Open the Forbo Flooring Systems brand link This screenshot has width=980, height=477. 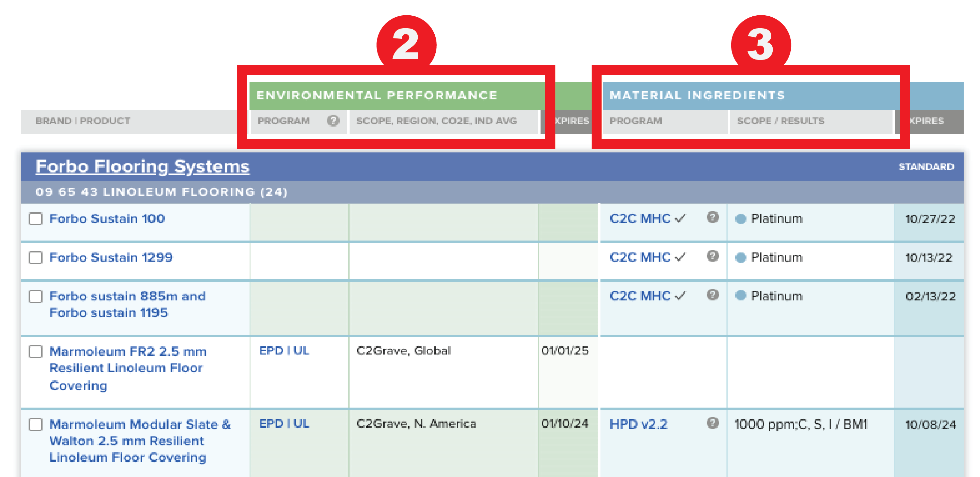(142, 167)
